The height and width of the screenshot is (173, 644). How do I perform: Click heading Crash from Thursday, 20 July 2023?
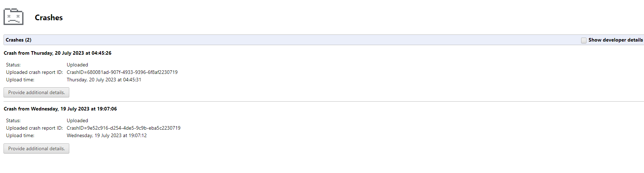[x=58, y=53]
